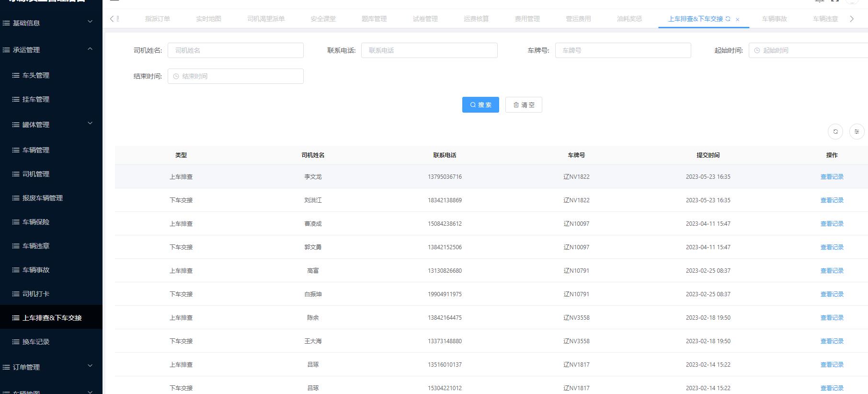Click the list icon beside 换车记录
868x394 pixels.
point(16,342)
